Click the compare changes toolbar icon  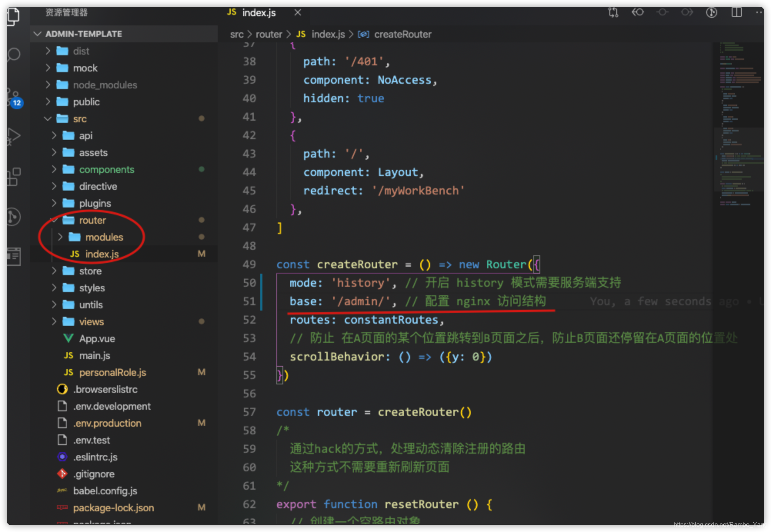pos(613,13)
